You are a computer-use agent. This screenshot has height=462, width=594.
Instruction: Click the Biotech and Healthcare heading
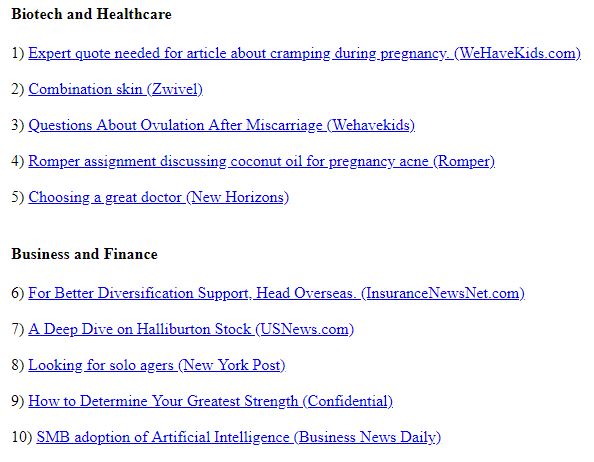click(91, 14)
